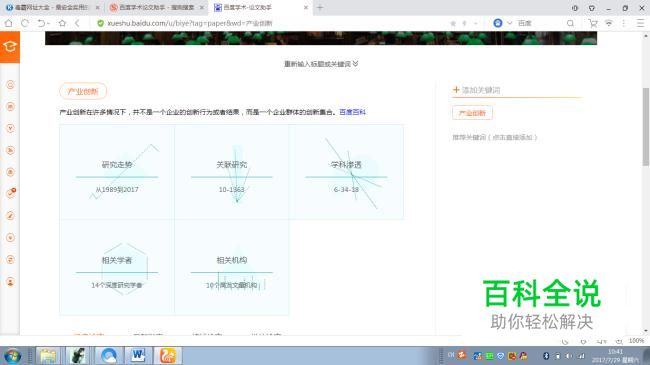Open the hamburger main menu icon
The height and width of the screenshot is (365, 650).
coord(640,24)
